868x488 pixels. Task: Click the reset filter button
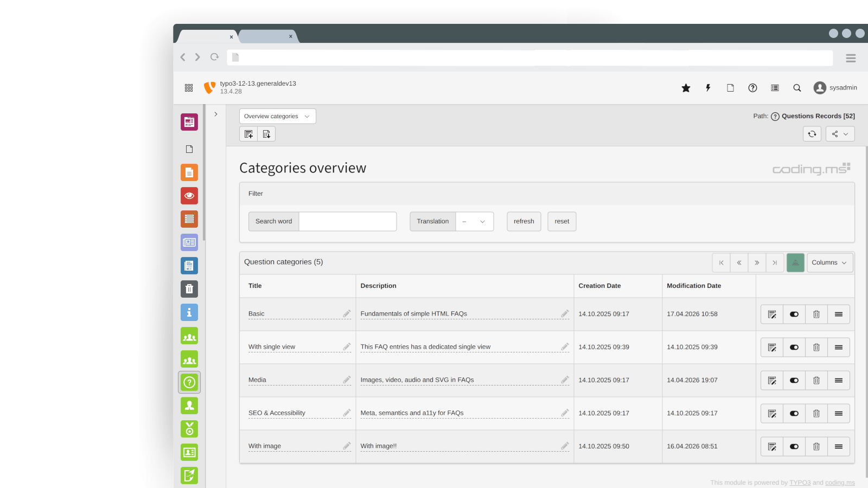click(561, 221)
